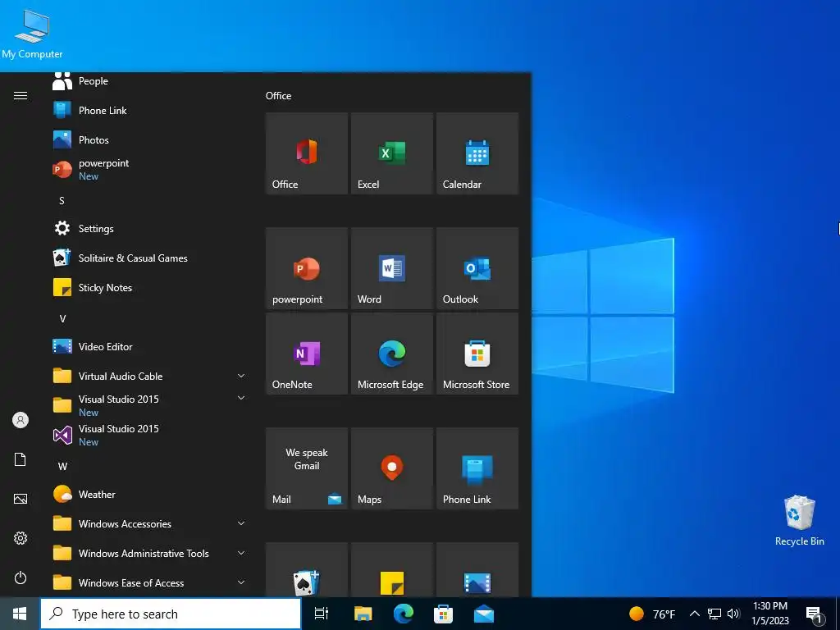Open Pictures from the Start sidebar
Viewport: 840px width, 630px height.
point(21,499)
